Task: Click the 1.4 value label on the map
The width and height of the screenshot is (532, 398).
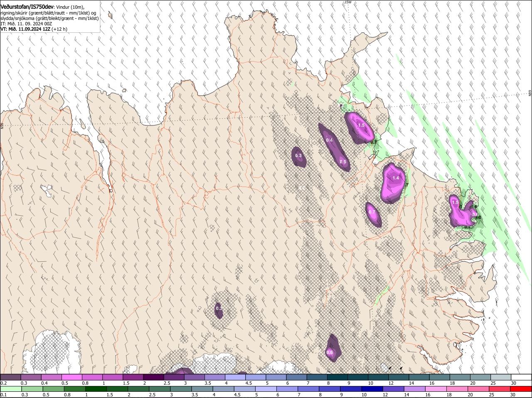Action: [396, 178]
